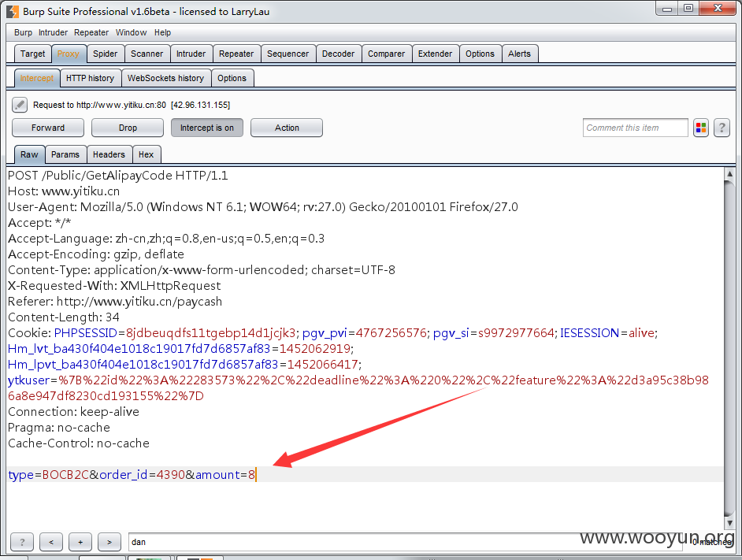
Task: Click the Cache-Control: no-cache line
Action: pyautogui.click(x=79, y=443)
